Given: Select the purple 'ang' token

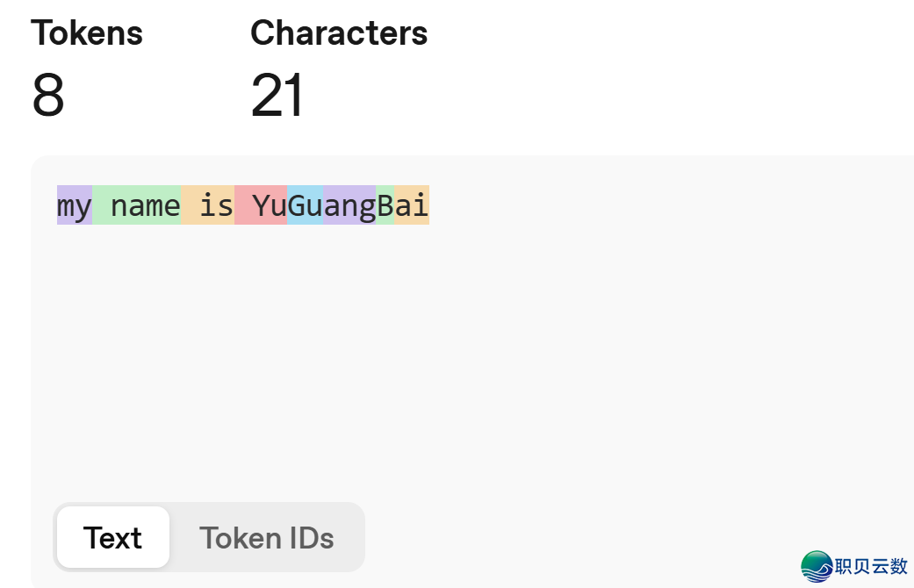Looking at the screenshot, I should (x=349, y=206).
